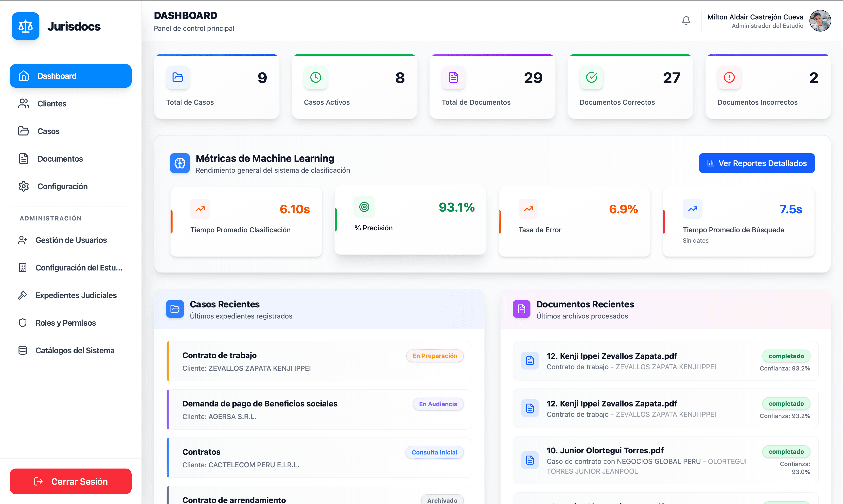This screenshot has width=843, height=504.
Task: Click the Archivado status badge
Action: (x=442, y=500)
